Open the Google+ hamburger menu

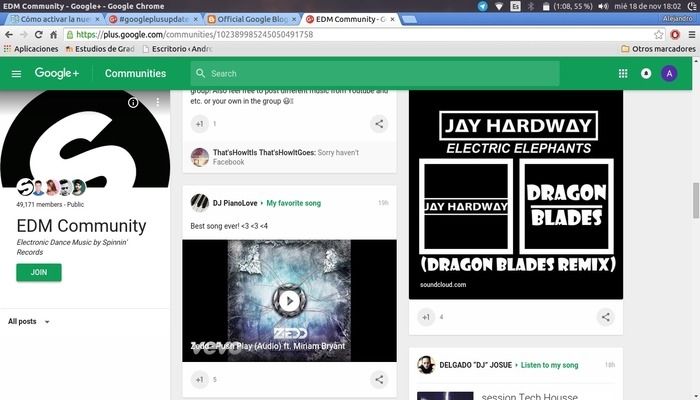(x=16, y=74)
